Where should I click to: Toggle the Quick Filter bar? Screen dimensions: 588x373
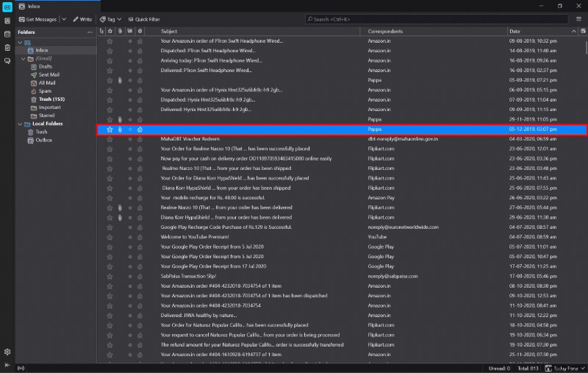point(144,19)
